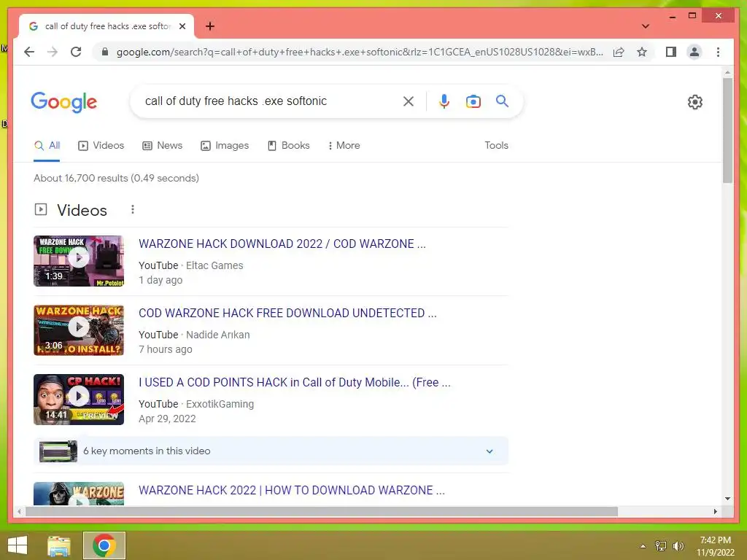This screenshot has width=747, height=560.
Task: Open the search Tools options
Action: click(496, 146)
